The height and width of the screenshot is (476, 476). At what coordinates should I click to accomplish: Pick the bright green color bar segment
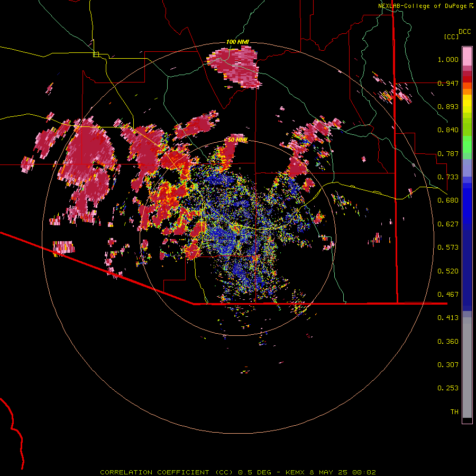(467, 144)
